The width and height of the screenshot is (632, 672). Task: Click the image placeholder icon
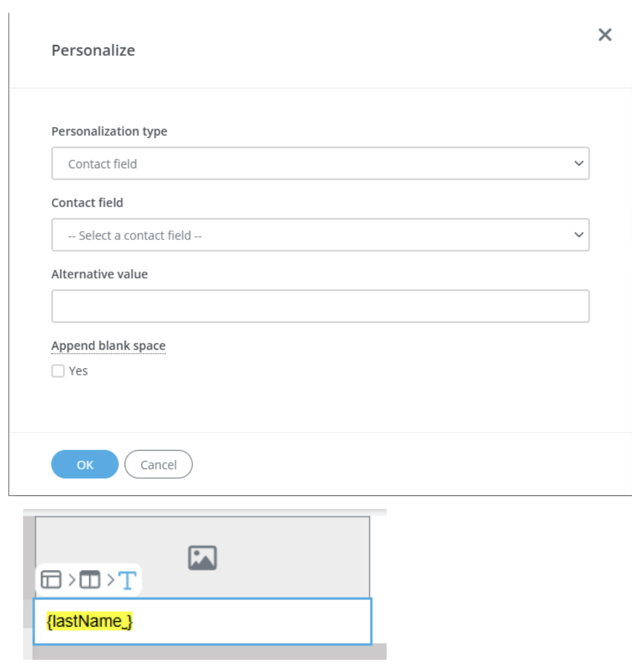tap(202, 558)
